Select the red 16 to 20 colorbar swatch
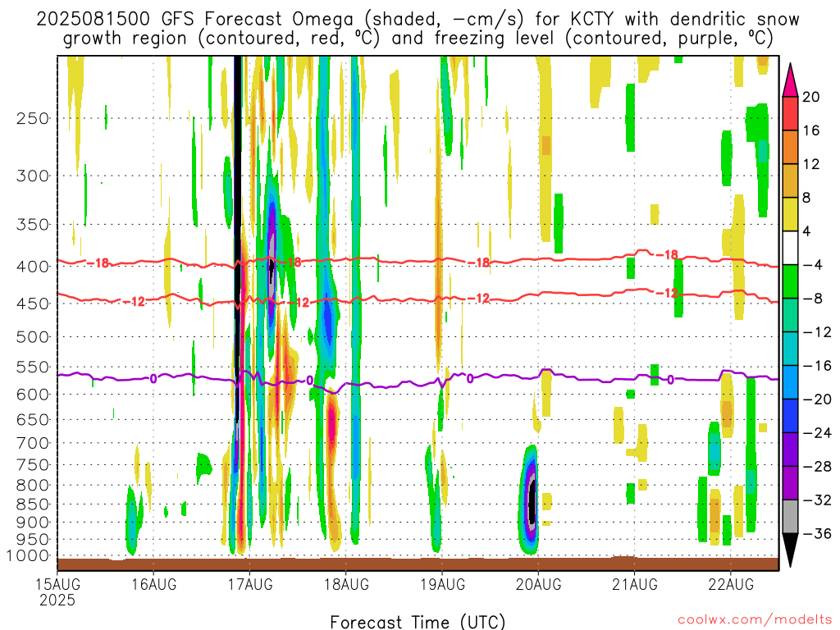This screenshot has width=840, height=630. pos(790,113)
